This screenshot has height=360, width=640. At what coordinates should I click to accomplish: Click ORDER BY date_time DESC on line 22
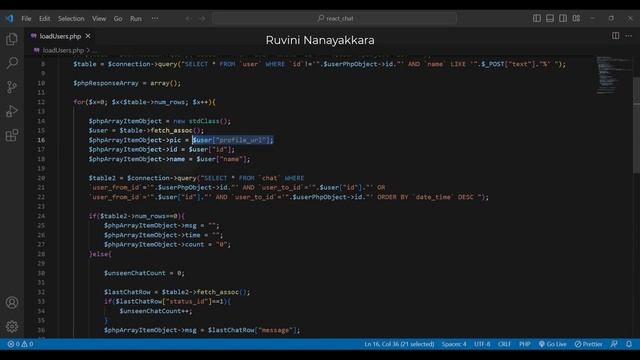(x=425, y=197)
